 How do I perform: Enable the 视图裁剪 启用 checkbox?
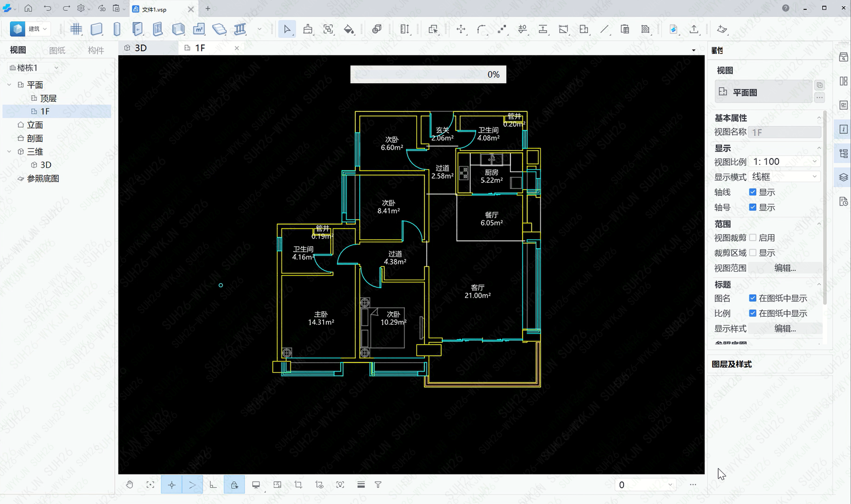pyautogui.click(x=753, y=238)
